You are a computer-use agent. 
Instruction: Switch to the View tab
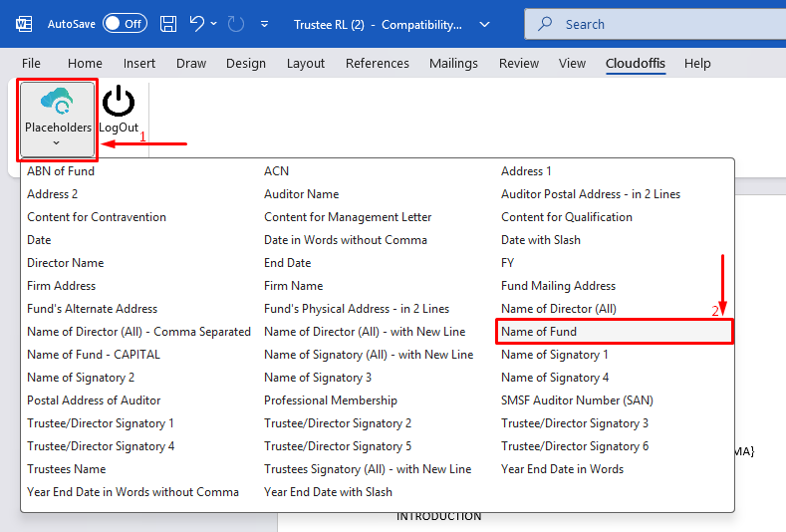pos(572,63)
